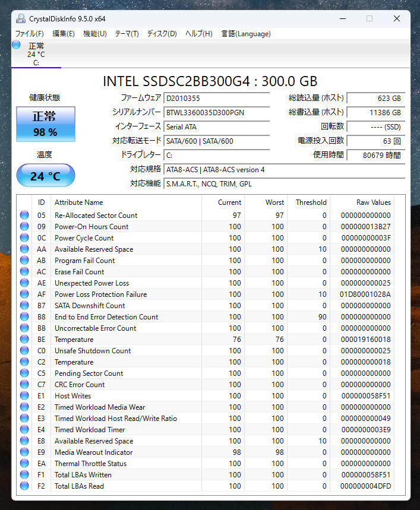Click the CrystalDiskInfo app icon in title bar
The width and height of the screenshot is (420, 510).
[x=21, y=18]
